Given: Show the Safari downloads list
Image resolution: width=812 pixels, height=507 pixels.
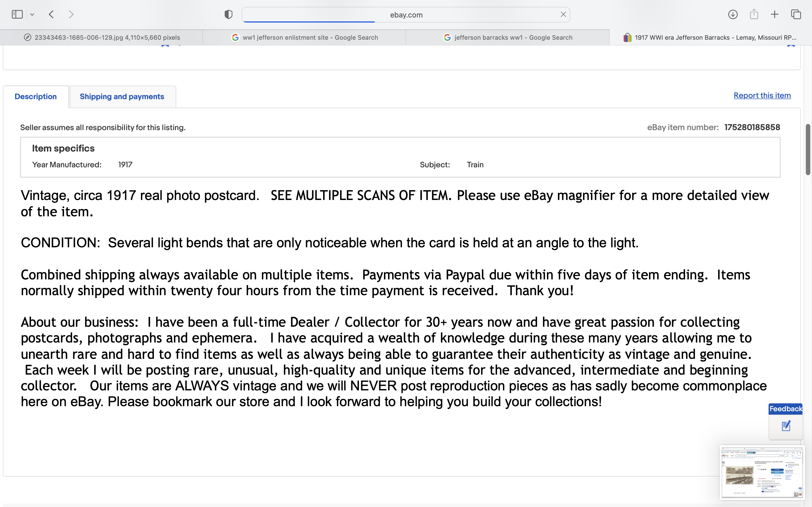Looking at the screenshot, I should click(x=732, y=14).
